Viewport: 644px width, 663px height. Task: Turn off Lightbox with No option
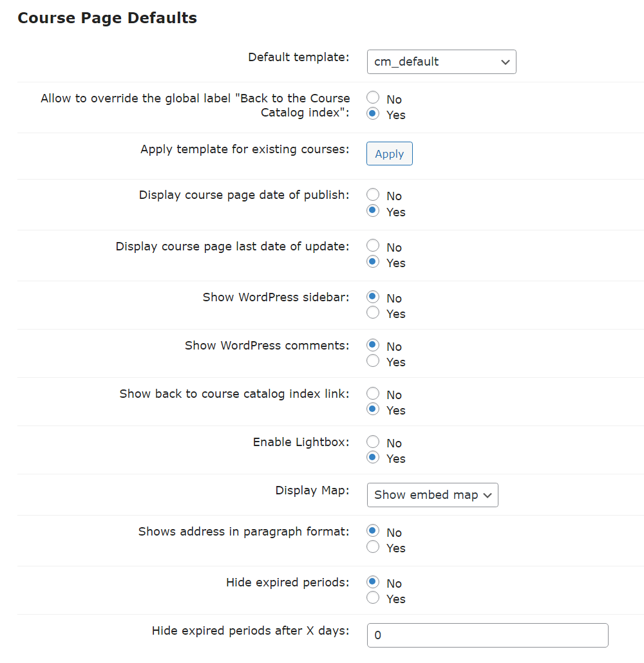pos(373,442)
